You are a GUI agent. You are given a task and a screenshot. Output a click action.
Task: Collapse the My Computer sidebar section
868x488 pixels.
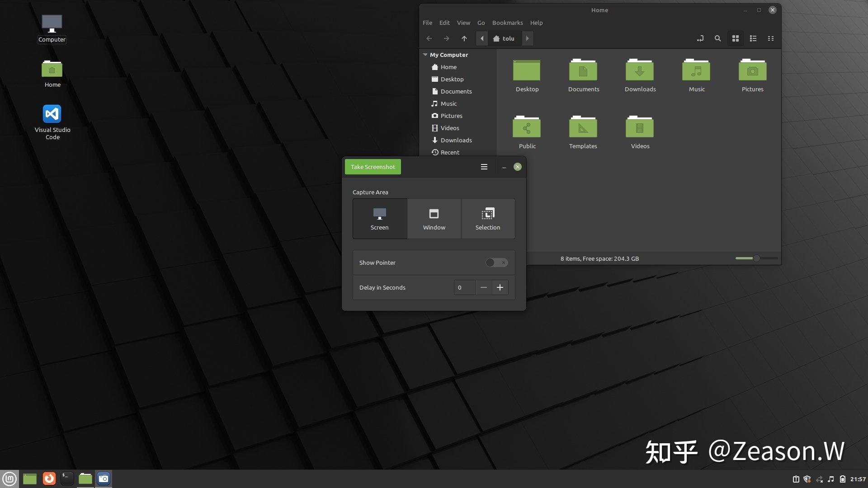[x=425, y=55]
